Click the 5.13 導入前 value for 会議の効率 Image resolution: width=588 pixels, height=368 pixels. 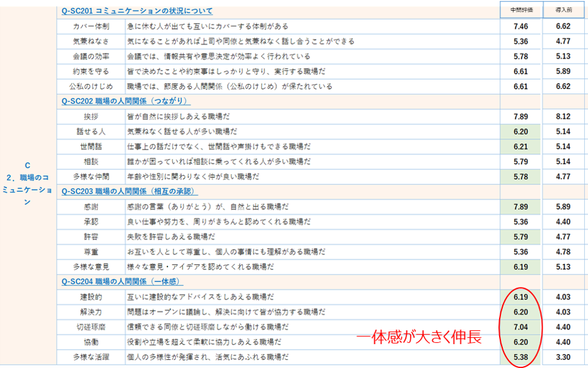(x=563, y=56)
